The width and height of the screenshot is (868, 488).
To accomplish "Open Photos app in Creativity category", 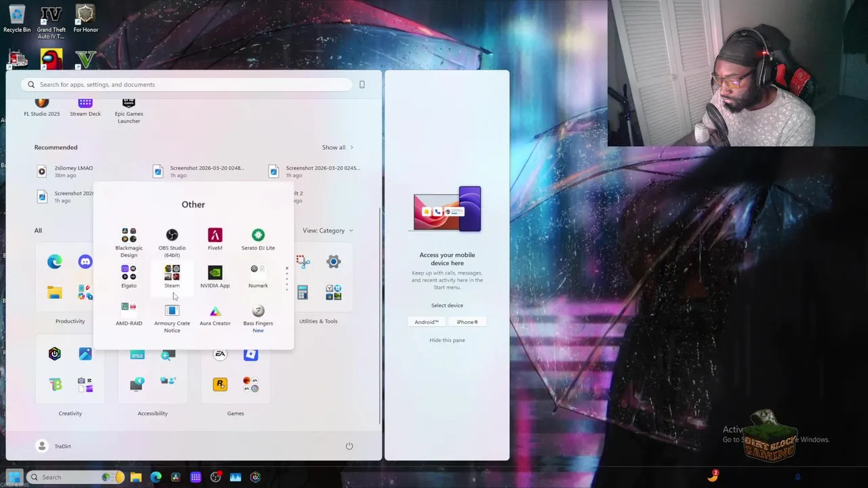I will [x=85, y=354].
